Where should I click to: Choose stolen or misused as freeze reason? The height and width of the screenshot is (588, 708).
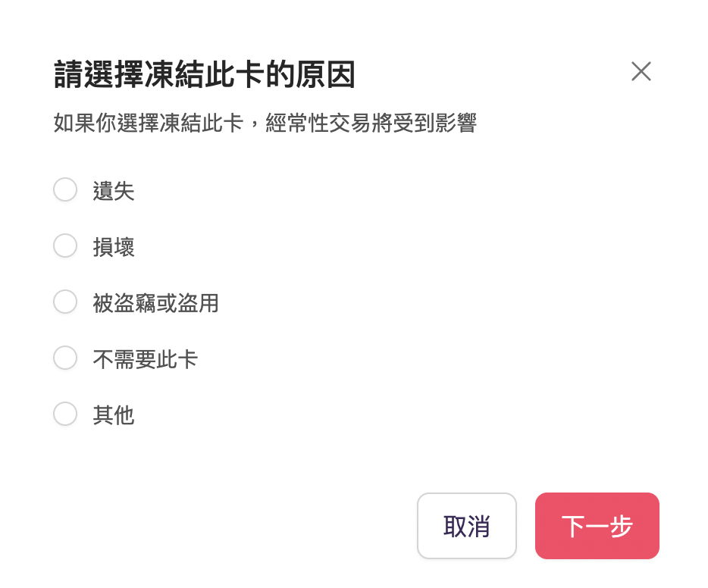(x=65, y=302)
